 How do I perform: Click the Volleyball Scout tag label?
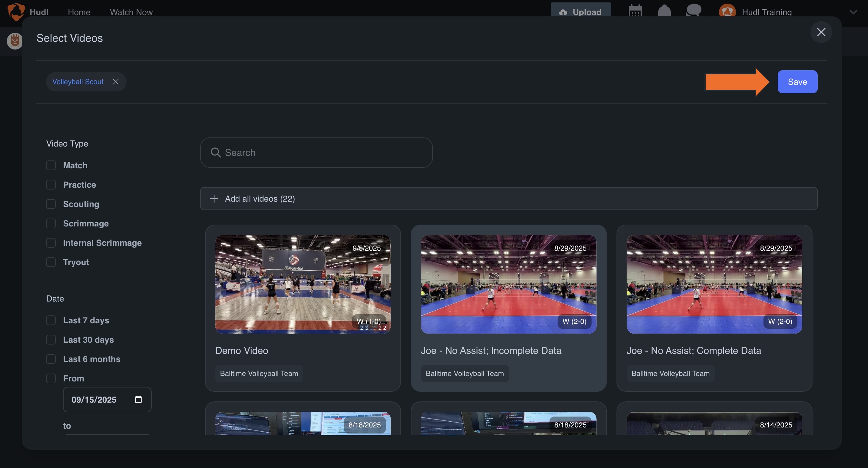(78, 82)
